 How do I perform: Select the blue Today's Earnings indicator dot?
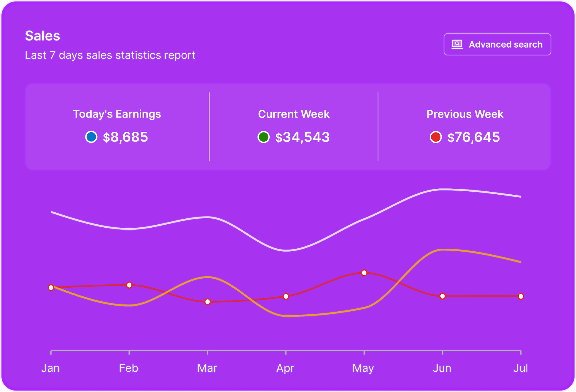[x=91, y=137]
